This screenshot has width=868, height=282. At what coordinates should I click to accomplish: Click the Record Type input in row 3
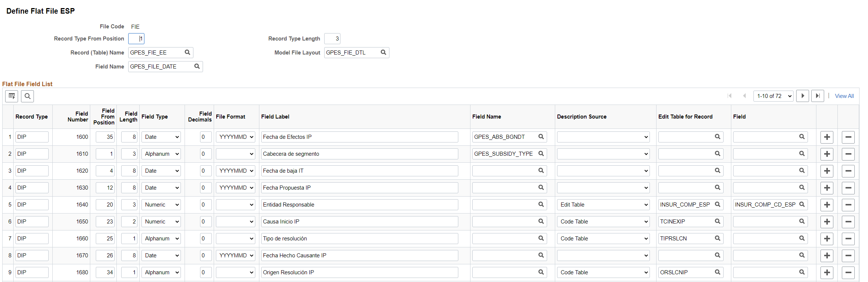[x=32, y=171]
